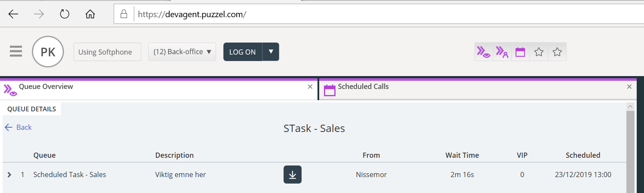Click the Using Softphone field

pos(107,52)
